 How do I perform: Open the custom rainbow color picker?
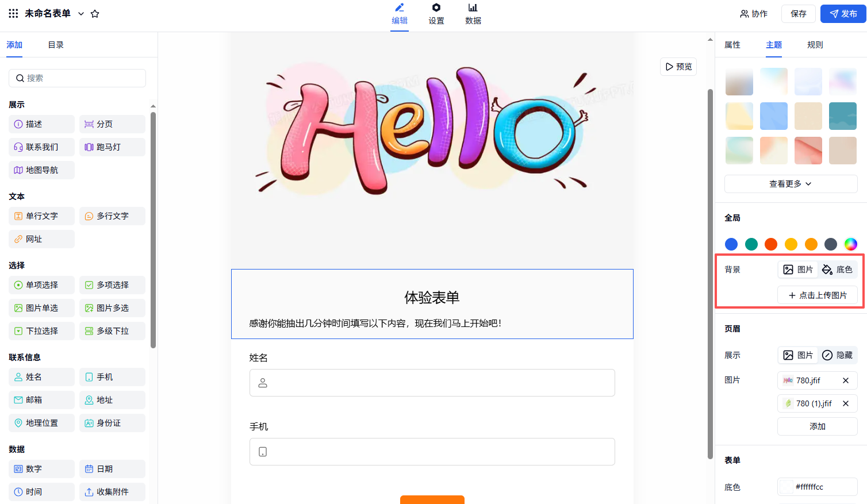pyautogui.click(x=850, y=244)
